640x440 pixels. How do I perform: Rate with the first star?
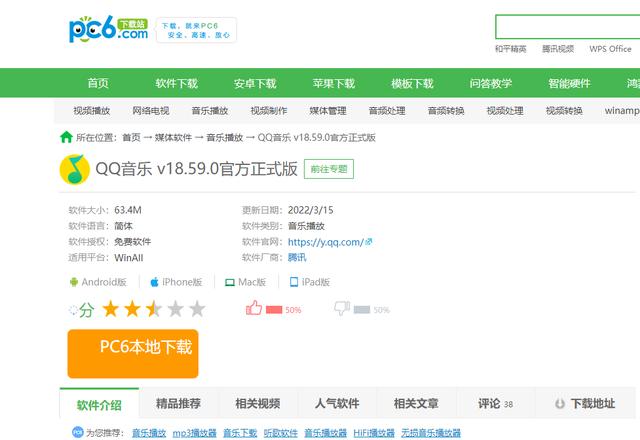(x=111, y=309)
